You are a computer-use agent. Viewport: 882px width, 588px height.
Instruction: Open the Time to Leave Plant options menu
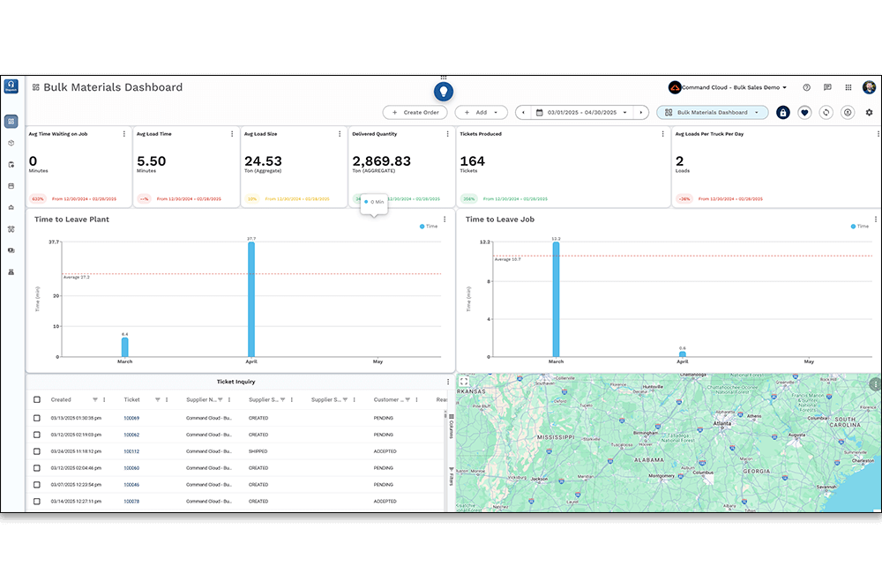tap(445, 220)
